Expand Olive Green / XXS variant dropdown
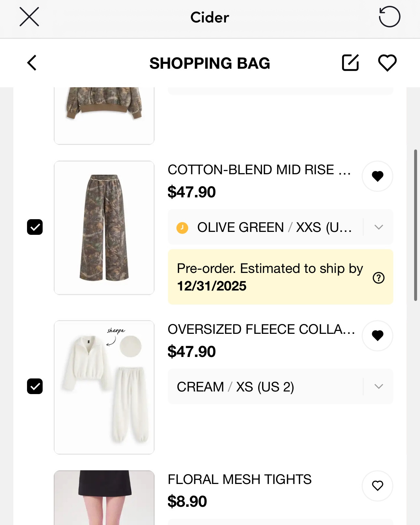The image size is (420, 525). 378,227
